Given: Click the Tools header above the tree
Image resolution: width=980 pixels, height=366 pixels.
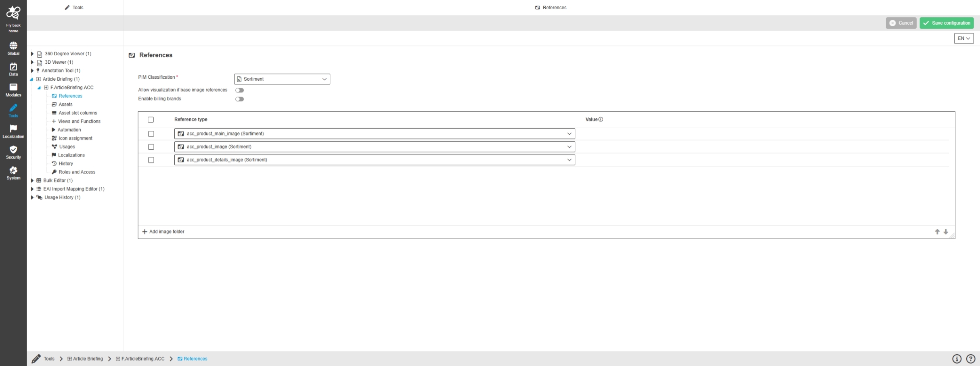Looking at the screenshot, I should click(x=74, y=8).
